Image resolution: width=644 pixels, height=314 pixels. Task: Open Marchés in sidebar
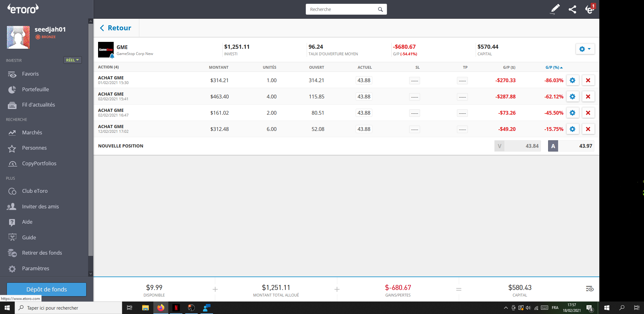click(x=32, y=132)
